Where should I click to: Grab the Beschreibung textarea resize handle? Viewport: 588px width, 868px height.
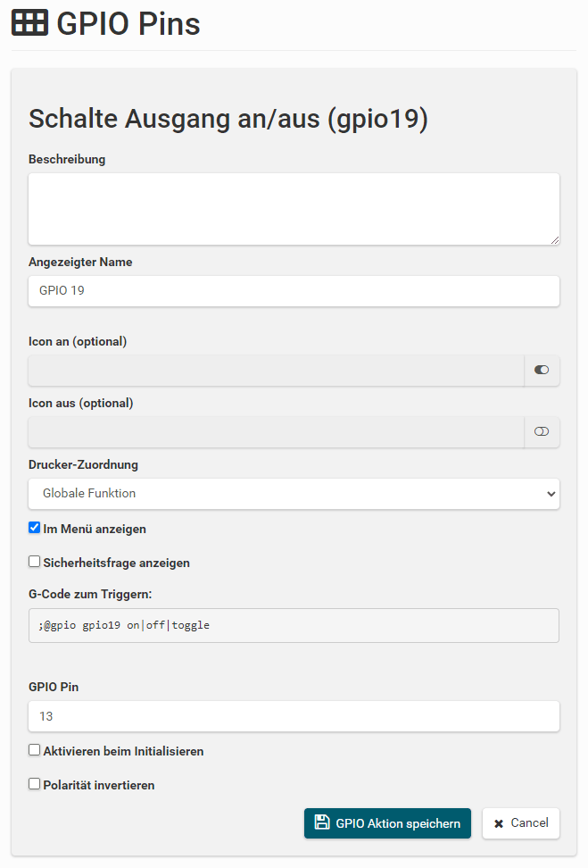click(x=555, y=239)
